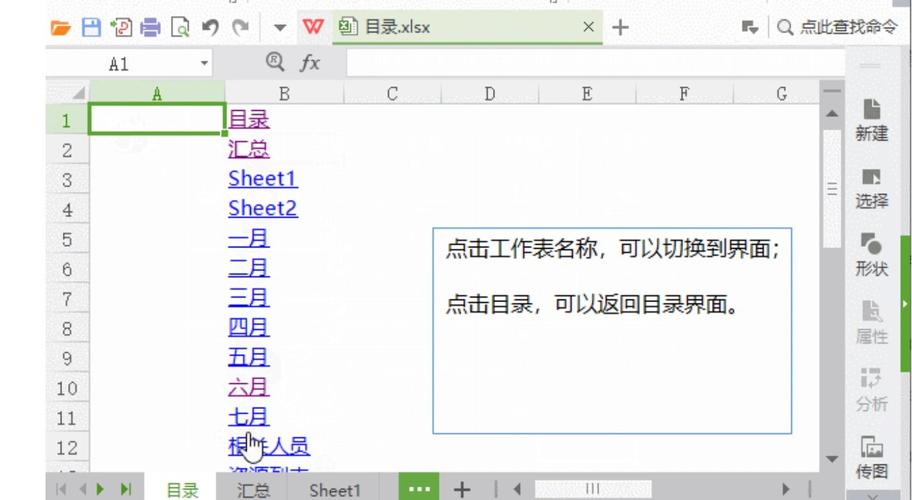Select row 1 header
The width and height of the screenshot is (912, 500).
[x=67, y=120]
